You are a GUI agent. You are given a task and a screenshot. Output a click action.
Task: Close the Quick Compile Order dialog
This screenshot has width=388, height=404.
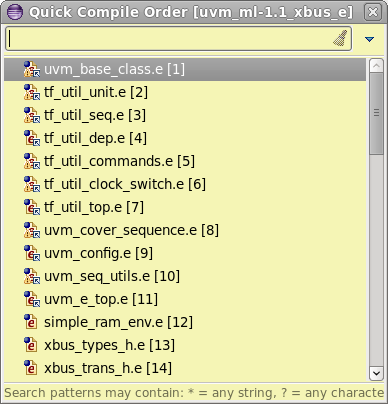click(373, 12)
